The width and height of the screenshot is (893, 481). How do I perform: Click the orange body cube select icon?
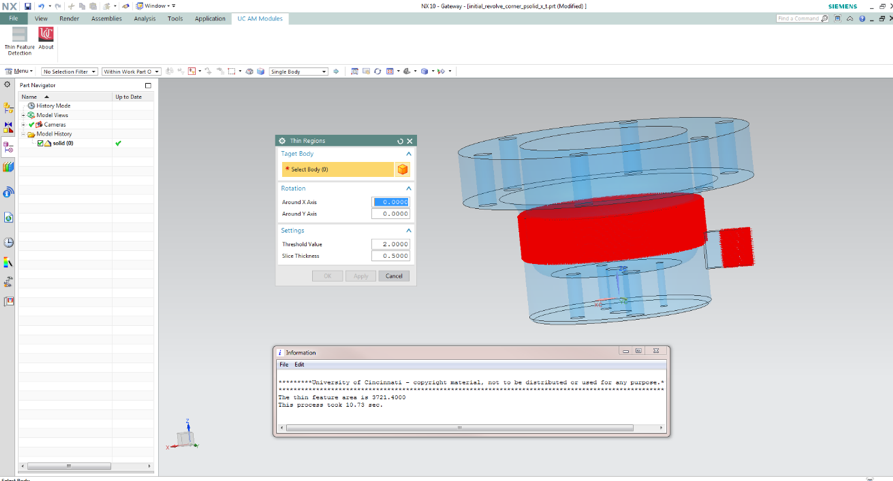(x=403, y=169)
